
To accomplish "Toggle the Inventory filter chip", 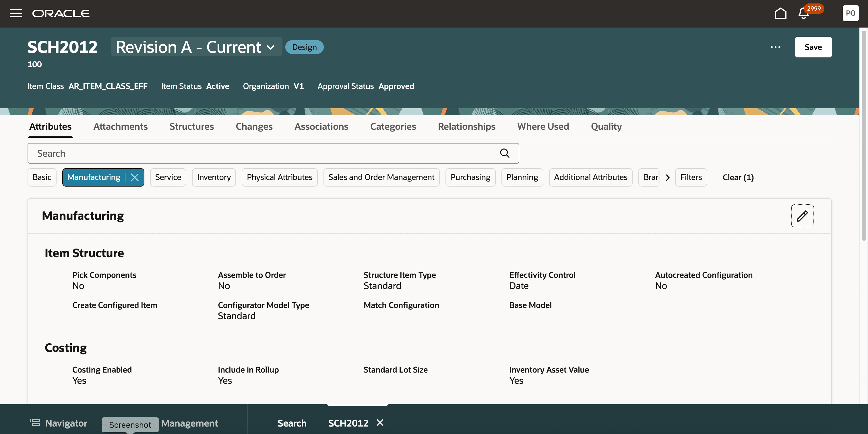I will [214, 177].
